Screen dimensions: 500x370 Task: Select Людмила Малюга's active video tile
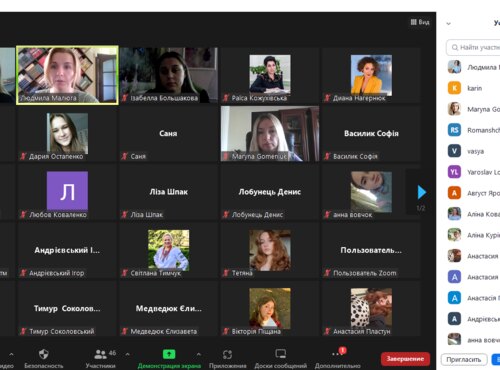67,75
